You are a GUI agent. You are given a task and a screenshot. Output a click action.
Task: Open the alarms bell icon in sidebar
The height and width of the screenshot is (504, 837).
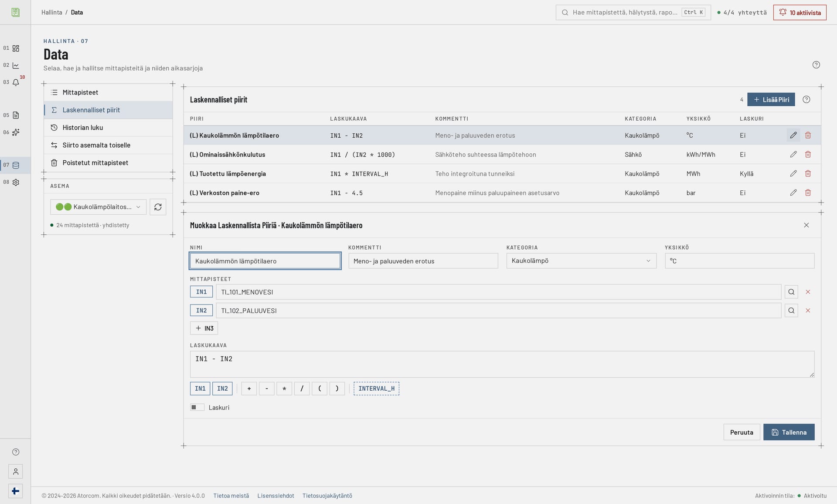[x=16, y=82]
